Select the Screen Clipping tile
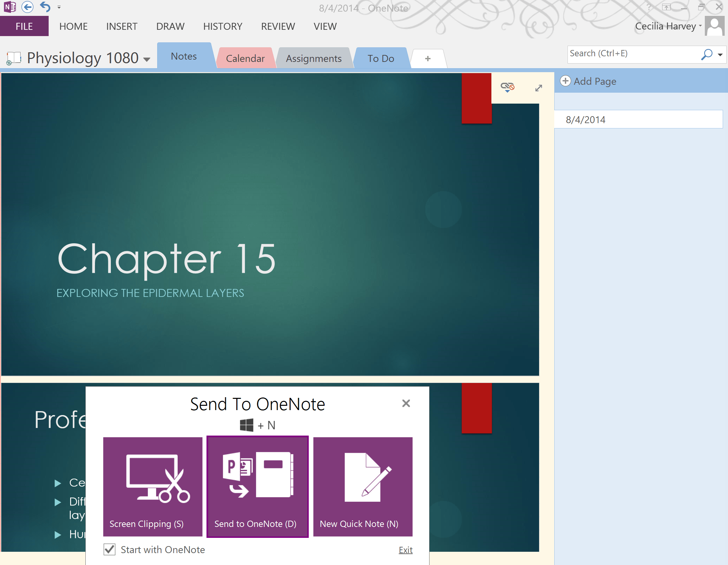 [152, 486]
